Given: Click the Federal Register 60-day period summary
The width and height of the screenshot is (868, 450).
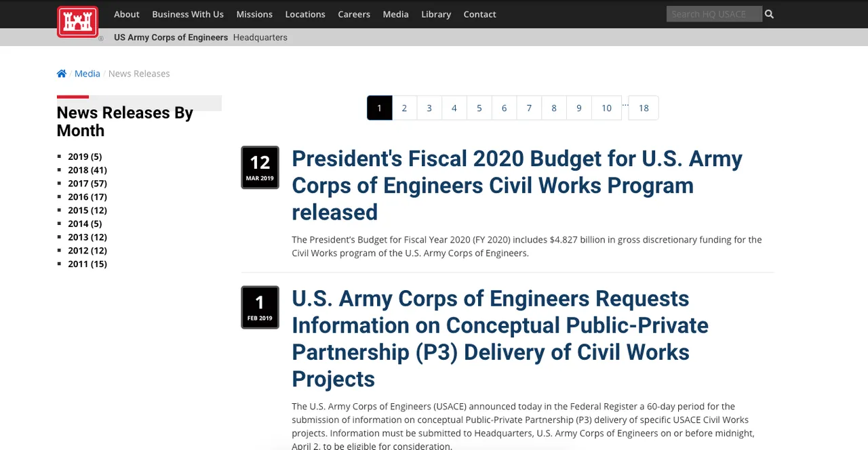Looking at the screenshot, I should click(523, 426).
